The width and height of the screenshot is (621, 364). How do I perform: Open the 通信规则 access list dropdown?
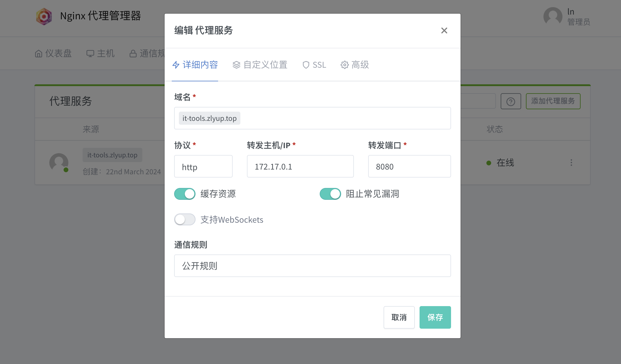coord(312,266)
